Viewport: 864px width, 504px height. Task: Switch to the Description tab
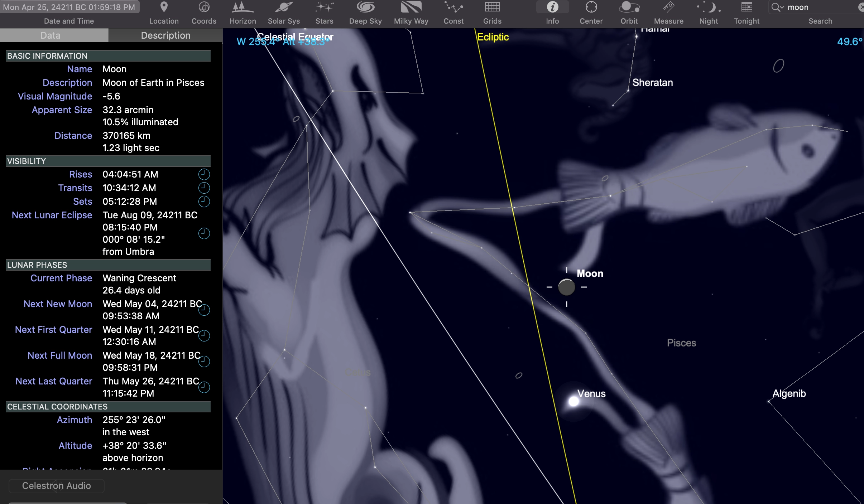pyautogui.click(x=165, y=35)
